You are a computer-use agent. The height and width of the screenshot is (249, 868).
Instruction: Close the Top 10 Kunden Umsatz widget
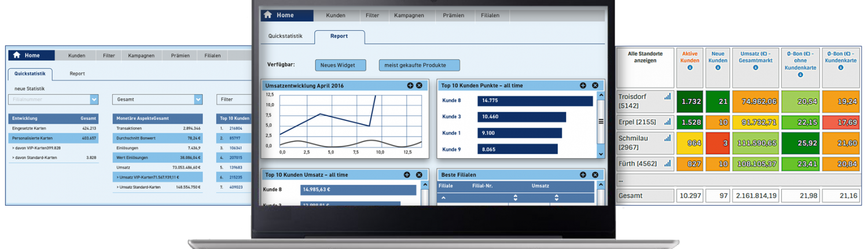418,175
